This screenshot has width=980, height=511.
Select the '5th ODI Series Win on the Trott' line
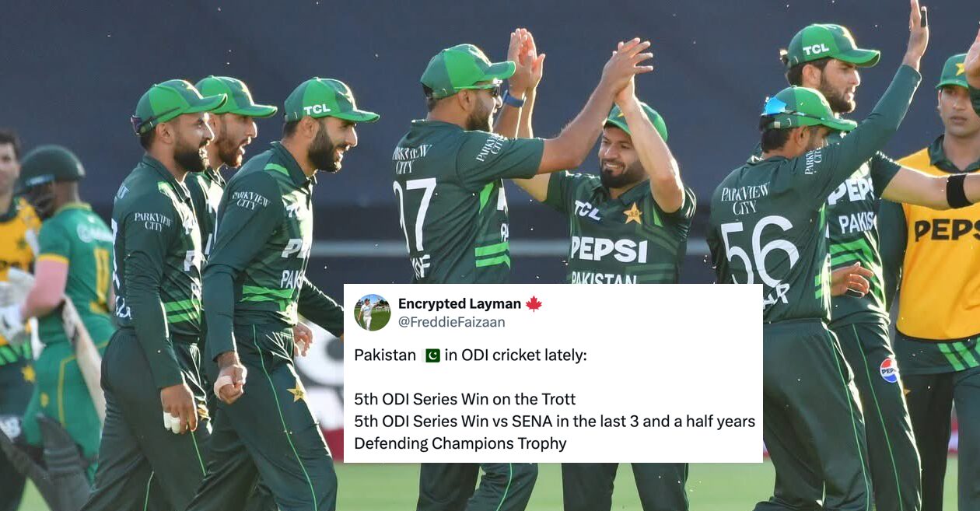pyautogui.click(x=465, y=400)
